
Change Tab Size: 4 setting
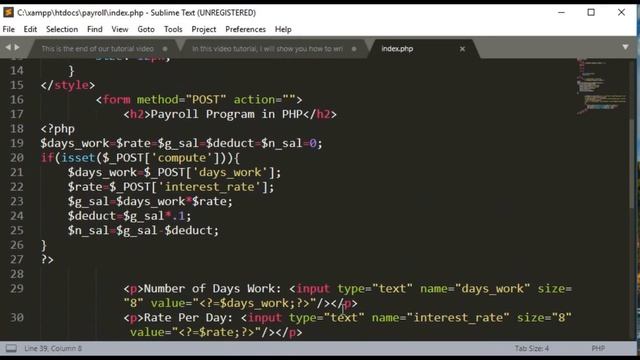point(531,349)
